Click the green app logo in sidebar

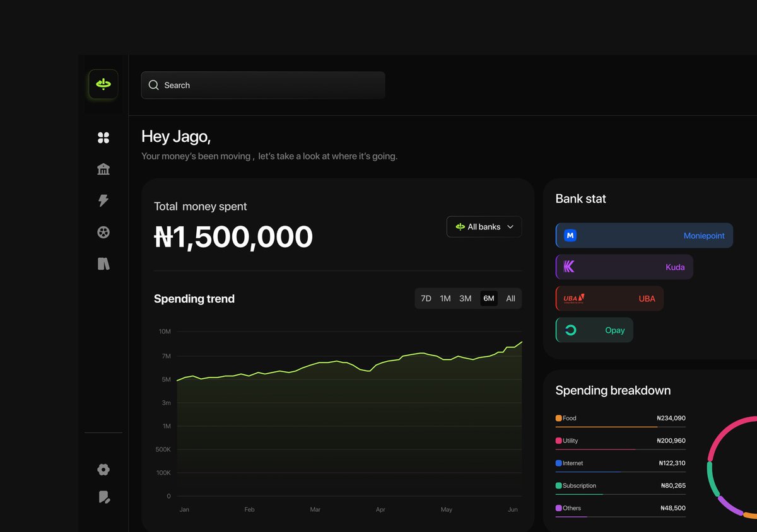pyautogui.click(x=103, y=84)
